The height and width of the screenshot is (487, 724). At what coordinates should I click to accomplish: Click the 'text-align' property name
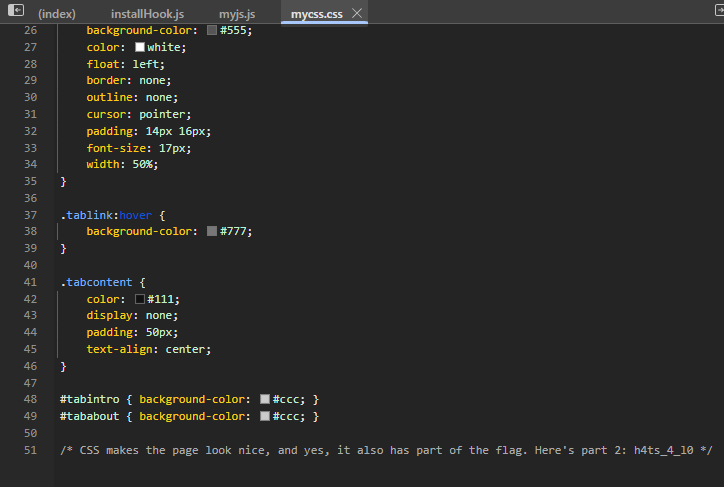(119, 349)
